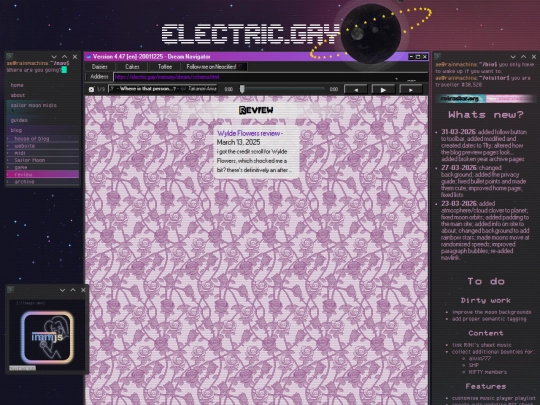
Task: Click the 'where are you going?' terminal prompt
Action: (x=34, y=70)
